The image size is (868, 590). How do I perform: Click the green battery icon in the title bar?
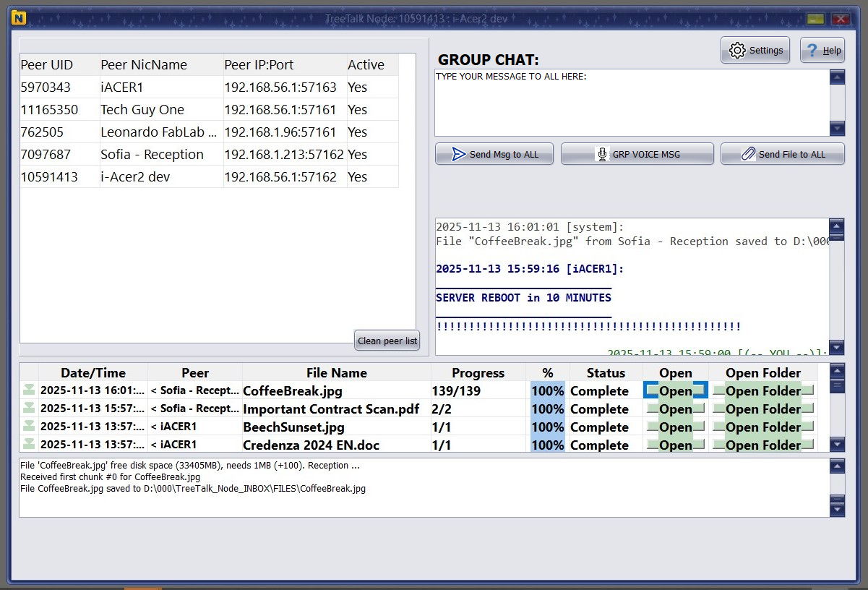[816, 18]
